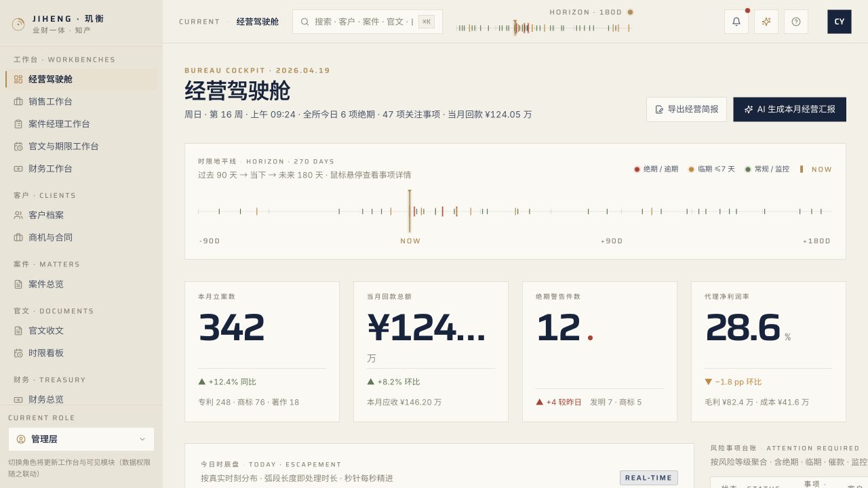Click the -90D timeline axis label
The image size is (868, 488).
click(x=210, y=241)
